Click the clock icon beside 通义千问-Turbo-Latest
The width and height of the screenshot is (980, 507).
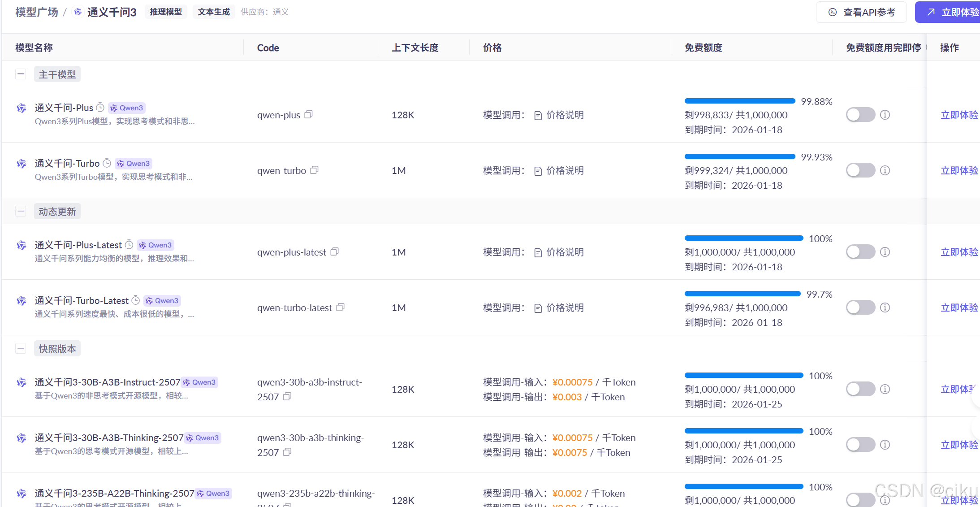coord(136,300)
